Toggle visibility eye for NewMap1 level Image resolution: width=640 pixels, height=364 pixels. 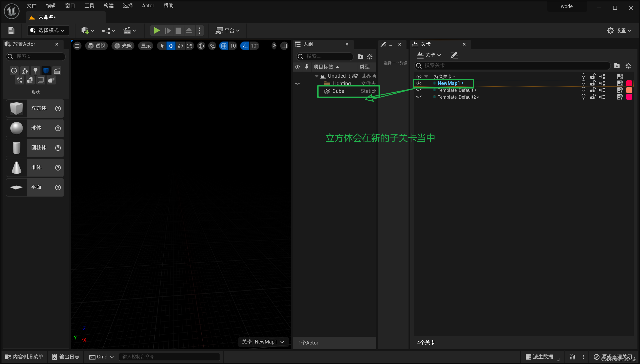tap(419, 83)
